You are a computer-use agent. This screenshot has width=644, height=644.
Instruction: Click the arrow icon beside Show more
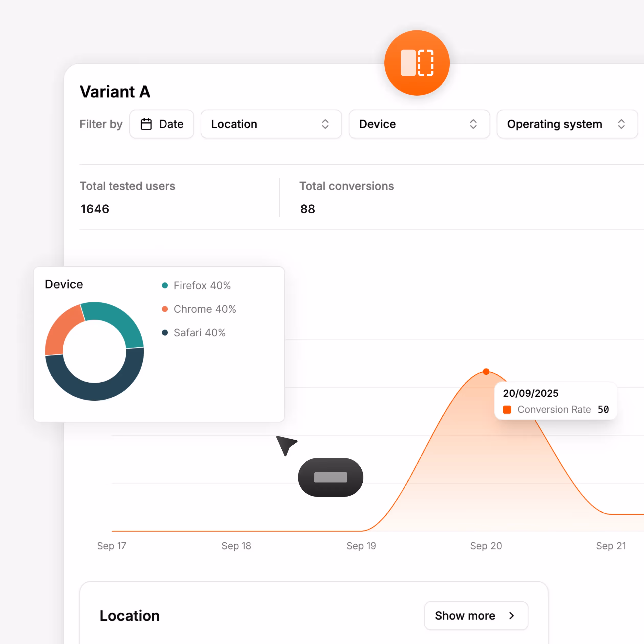(x=512, y=616)
